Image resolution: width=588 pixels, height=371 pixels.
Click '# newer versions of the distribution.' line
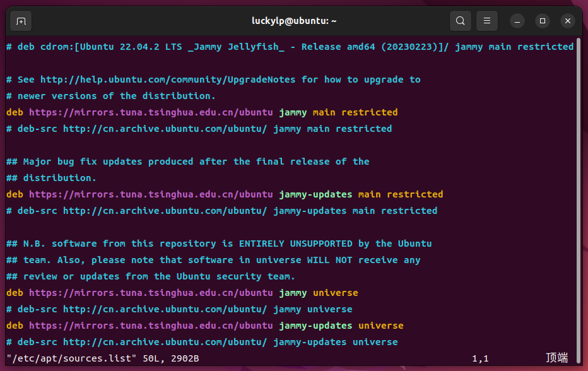pos(111,96)
